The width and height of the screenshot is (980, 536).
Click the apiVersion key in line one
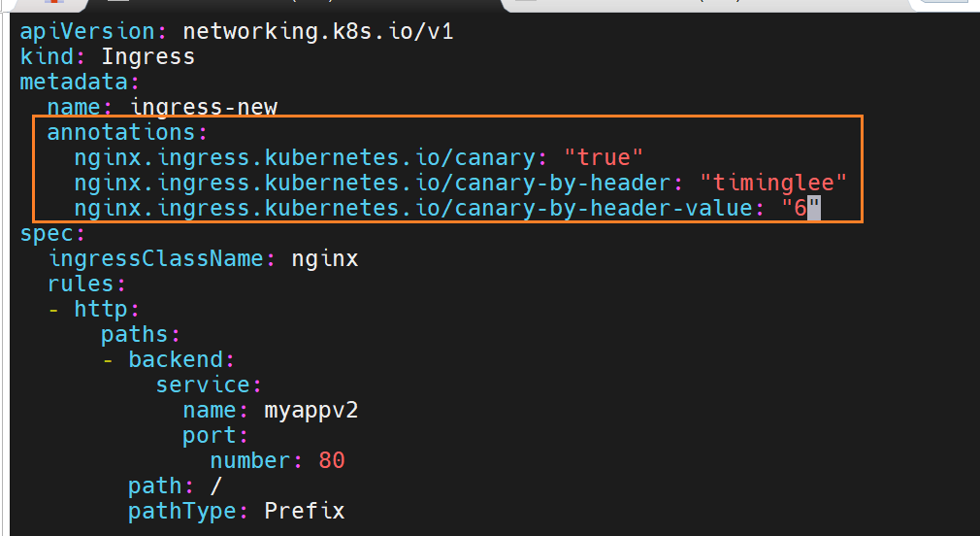(x=87, y=31)
